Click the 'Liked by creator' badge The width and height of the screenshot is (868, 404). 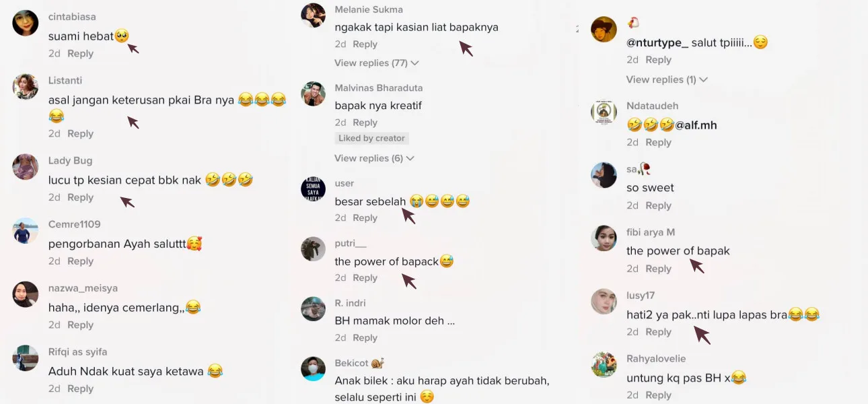coord(371,138)
